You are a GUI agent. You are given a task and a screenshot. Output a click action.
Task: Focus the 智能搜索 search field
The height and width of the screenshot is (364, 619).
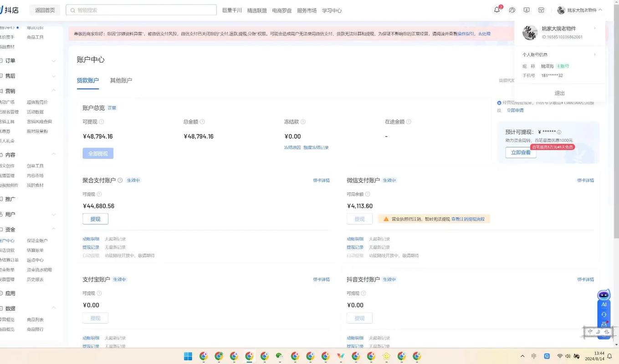click(141, 10)
